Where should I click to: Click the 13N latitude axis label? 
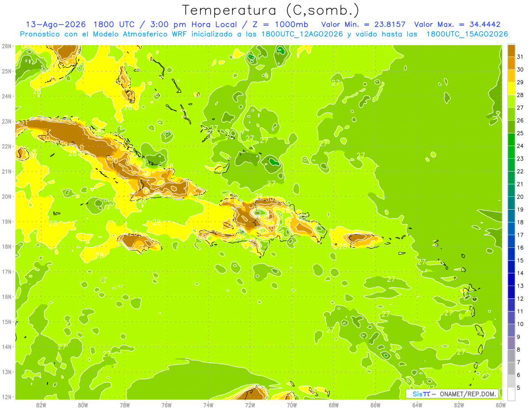click(x=6, y=372)
